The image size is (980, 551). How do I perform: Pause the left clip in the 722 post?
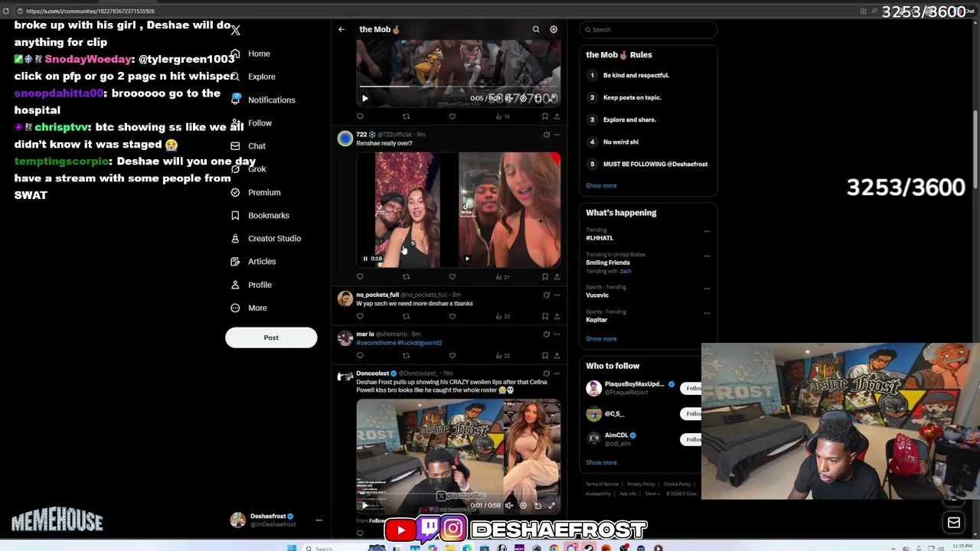[x=365, y=259]
